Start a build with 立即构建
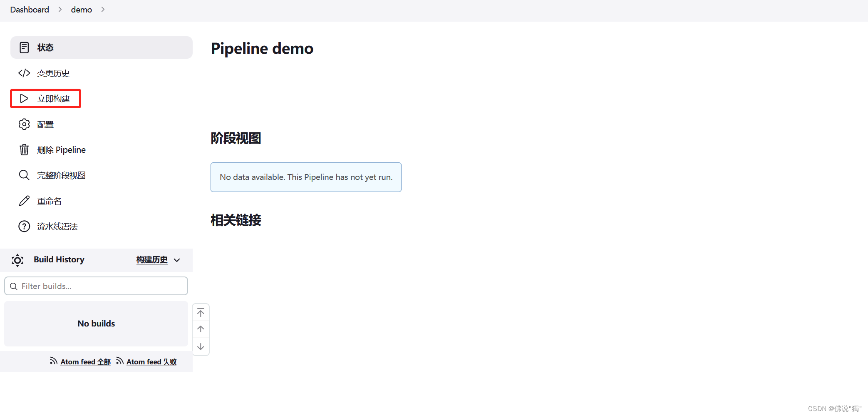Viewport: 868px width, 416px height. (x=53, y=99)
